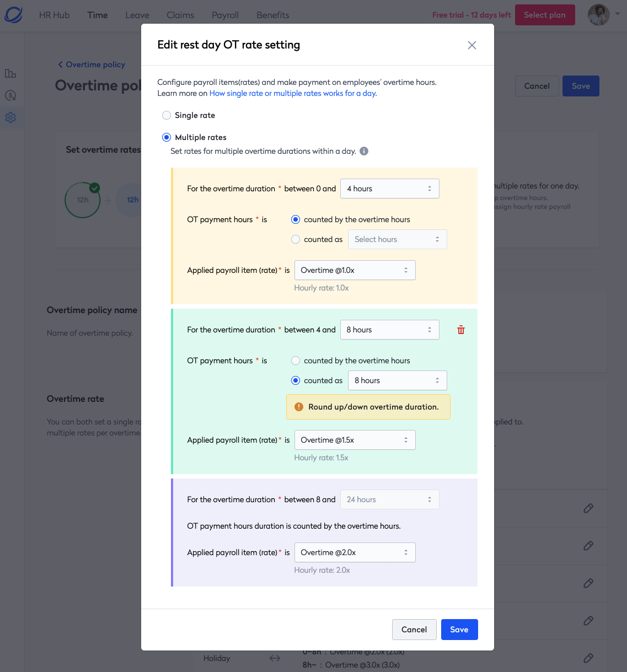Screen dimensions: 627x672
Task: Open the 4 hours duration dropdown
Action: pyautogui.click(x=390, y=189)
